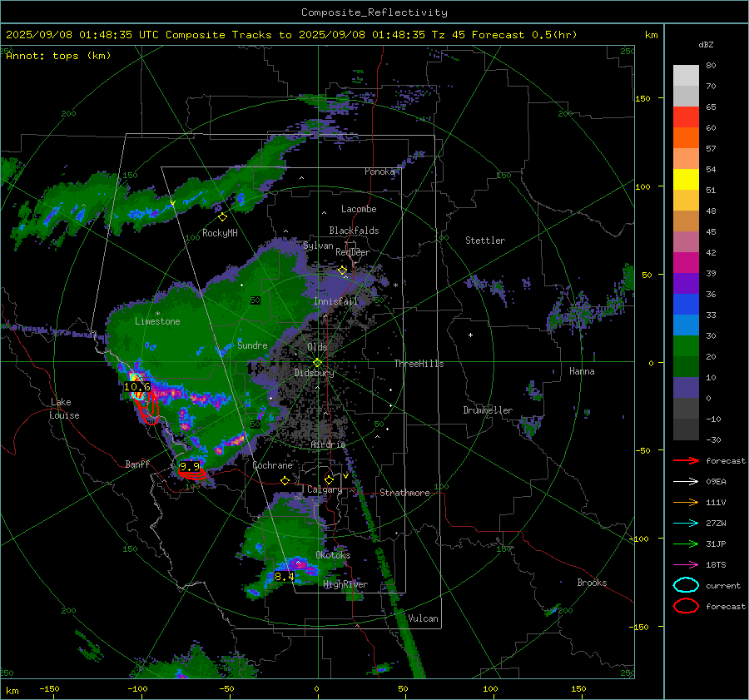The width and height of the screenshot is (749, 700).
Task: Click the Airdrie map label
Action: 328,444
